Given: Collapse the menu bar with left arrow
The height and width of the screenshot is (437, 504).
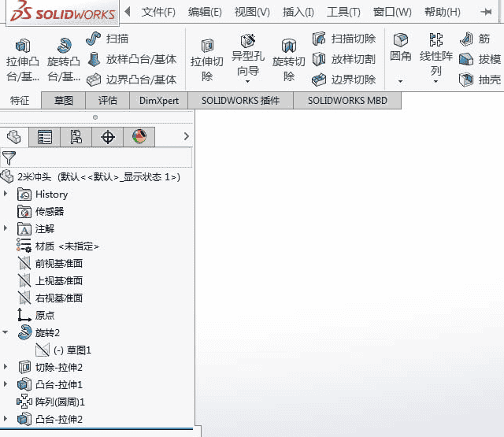Looking at the screenshot, I should click(128, 12).
